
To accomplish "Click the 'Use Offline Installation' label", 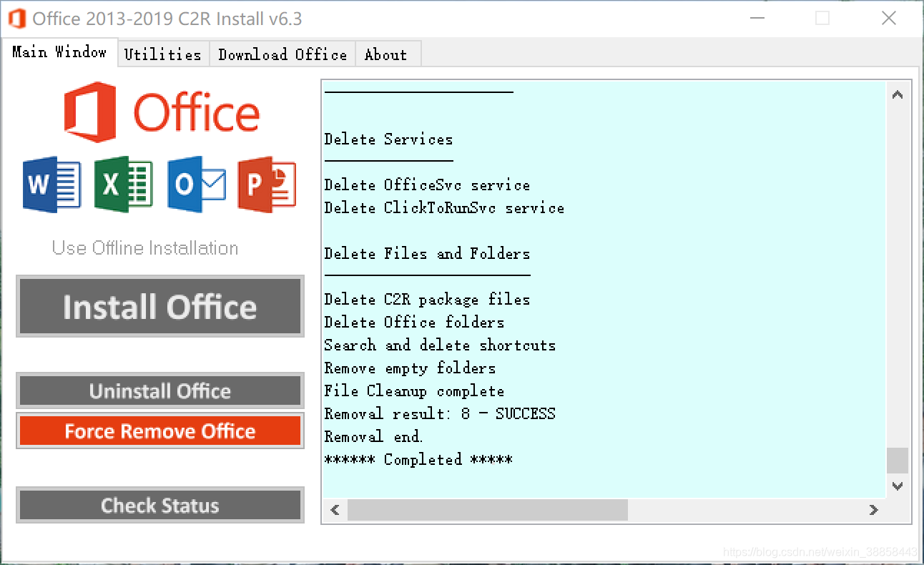I will tap(145, 248).
